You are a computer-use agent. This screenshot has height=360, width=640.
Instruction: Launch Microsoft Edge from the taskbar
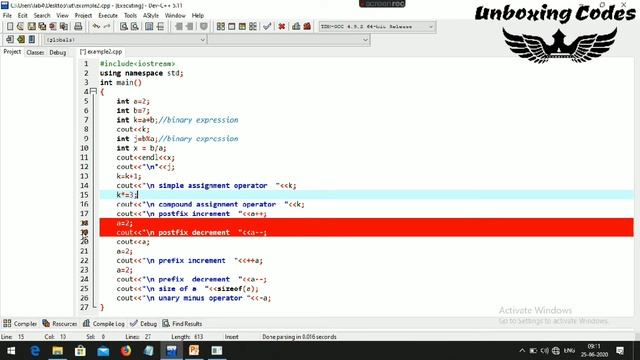click(x=35, y=351)
